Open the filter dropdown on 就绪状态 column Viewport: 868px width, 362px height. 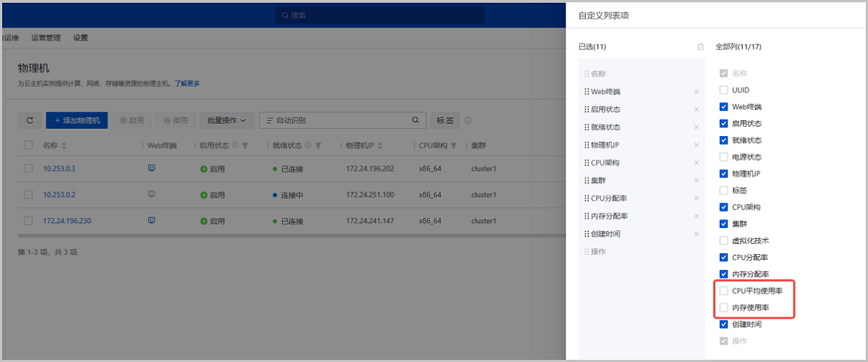pyautogui.click(x=318, y=146)
